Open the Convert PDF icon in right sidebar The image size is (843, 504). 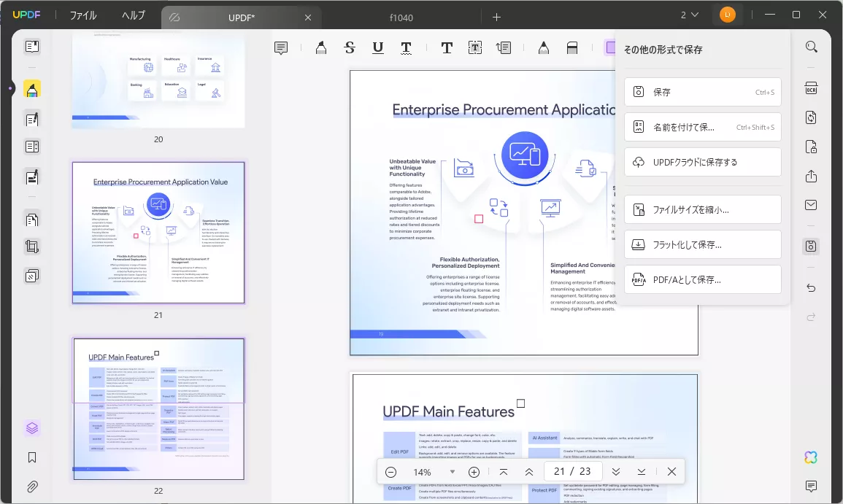(x=812, y=117)
